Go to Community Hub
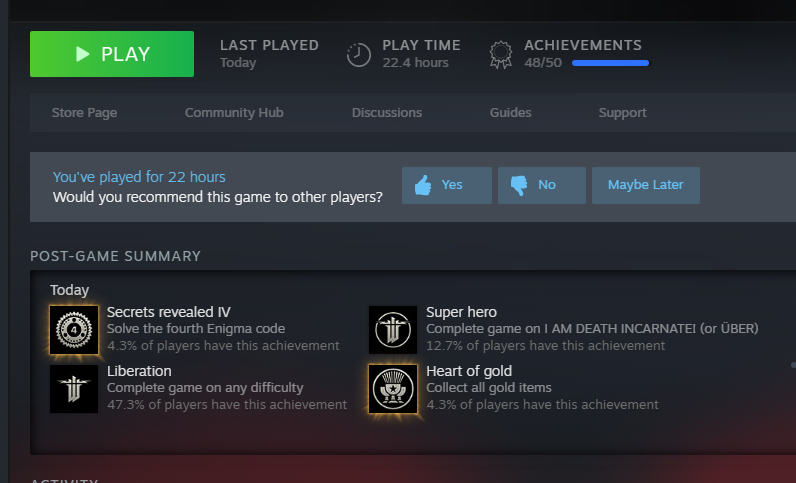The image size is (796, 483). pos(234,113)
